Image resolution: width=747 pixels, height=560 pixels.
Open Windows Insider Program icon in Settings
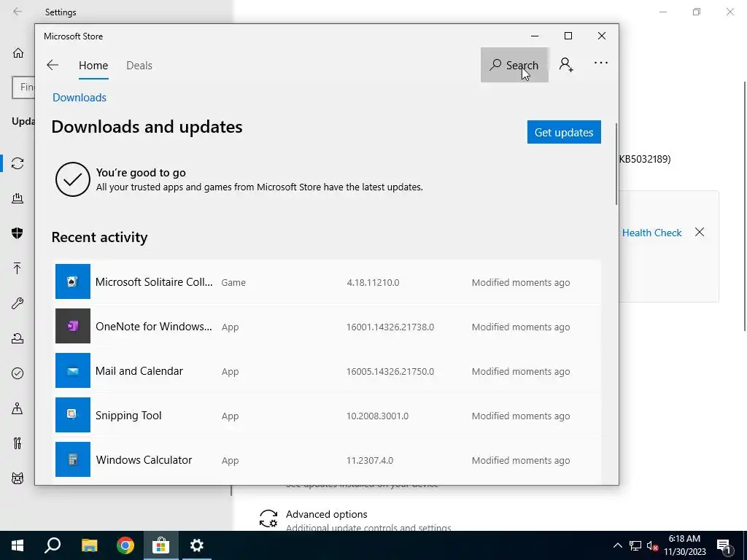(18, 478)
